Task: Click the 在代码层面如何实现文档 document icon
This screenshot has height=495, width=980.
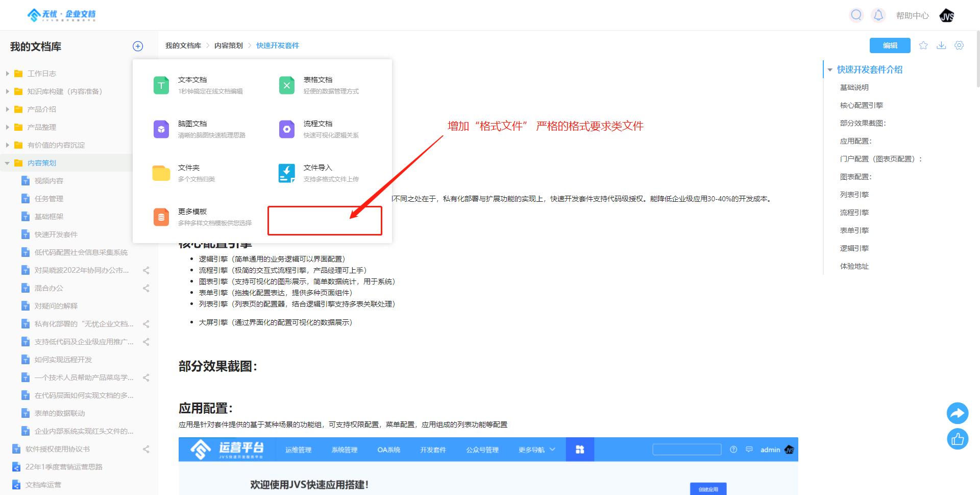Action: 26,395
